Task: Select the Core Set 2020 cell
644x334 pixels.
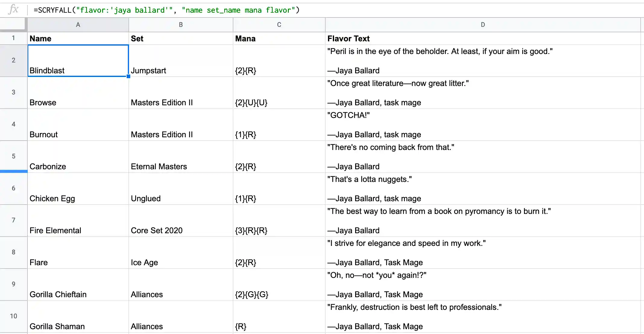Action: (181, 221)
